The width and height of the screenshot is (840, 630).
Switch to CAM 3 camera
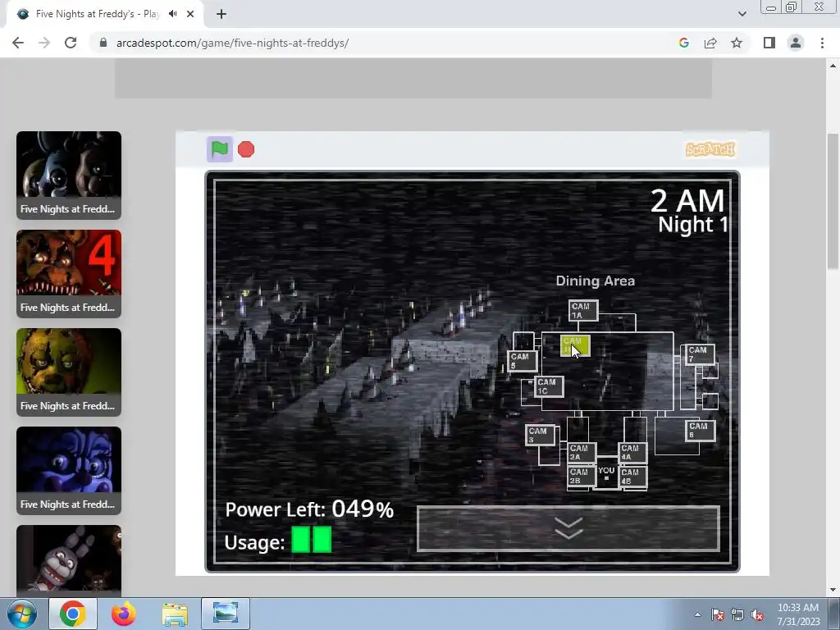point(540,435)
